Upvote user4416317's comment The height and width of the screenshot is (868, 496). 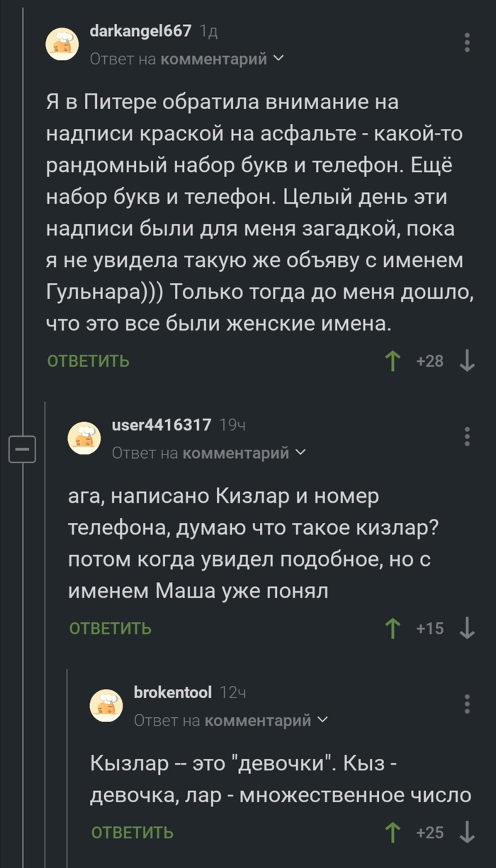tap(390, 628)
